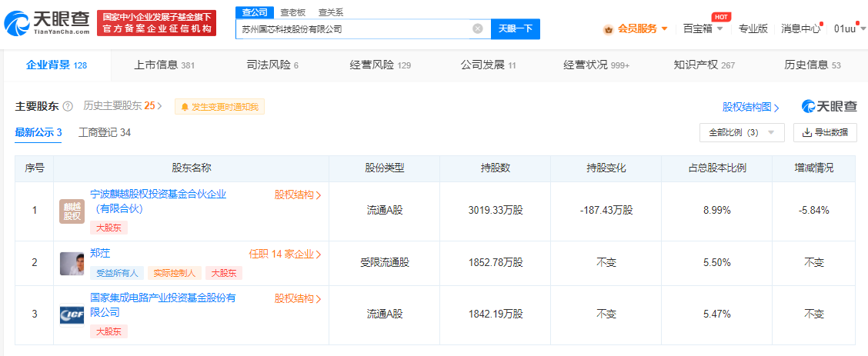Open the 股权结构图 link
Viewport: 868px width, 356px height.
(x=750, y=107)
